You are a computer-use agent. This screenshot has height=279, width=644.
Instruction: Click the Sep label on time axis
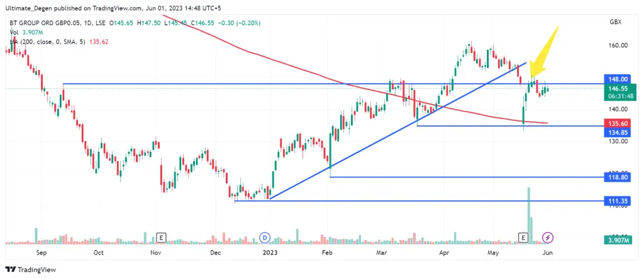42,253
